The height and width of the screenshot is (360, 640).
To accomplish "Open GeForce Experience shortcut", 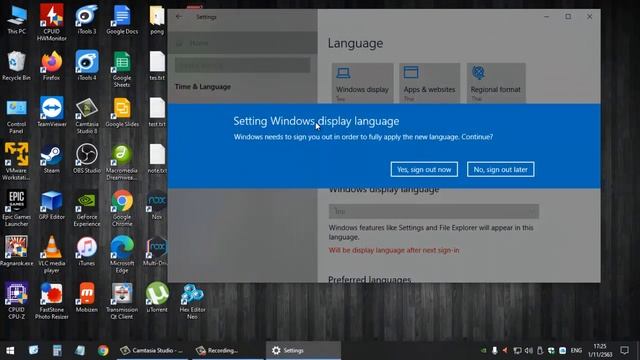I will 87,208.
